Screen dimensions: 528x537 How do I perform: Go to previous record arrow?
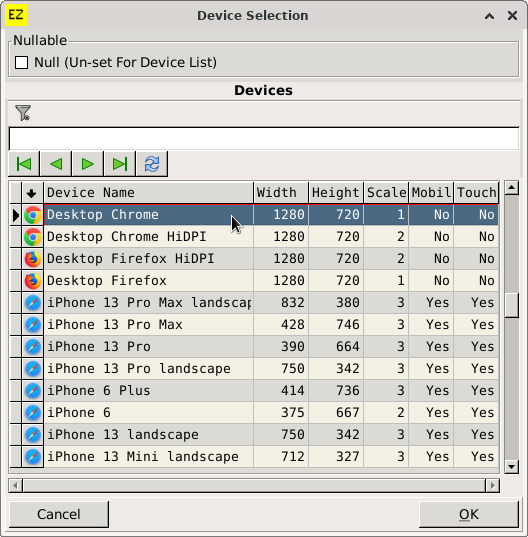pos(56,164)
